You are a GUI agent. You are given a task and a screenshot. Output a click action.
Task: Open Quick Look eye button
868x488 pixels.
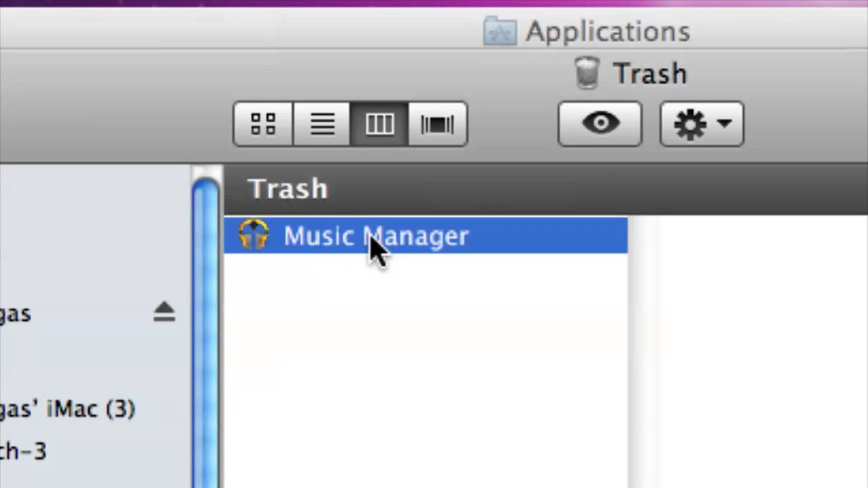[600, 124]
